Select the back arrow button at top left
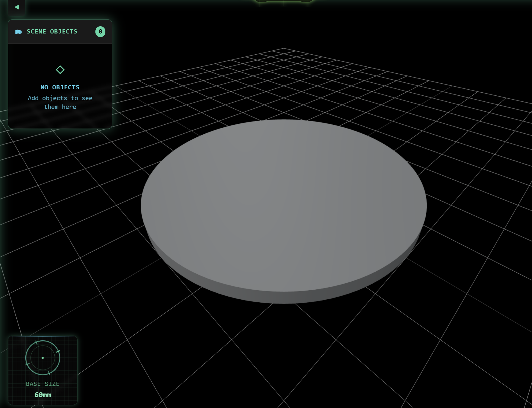This screenshot has width=532, height=408. pos(17,7)
